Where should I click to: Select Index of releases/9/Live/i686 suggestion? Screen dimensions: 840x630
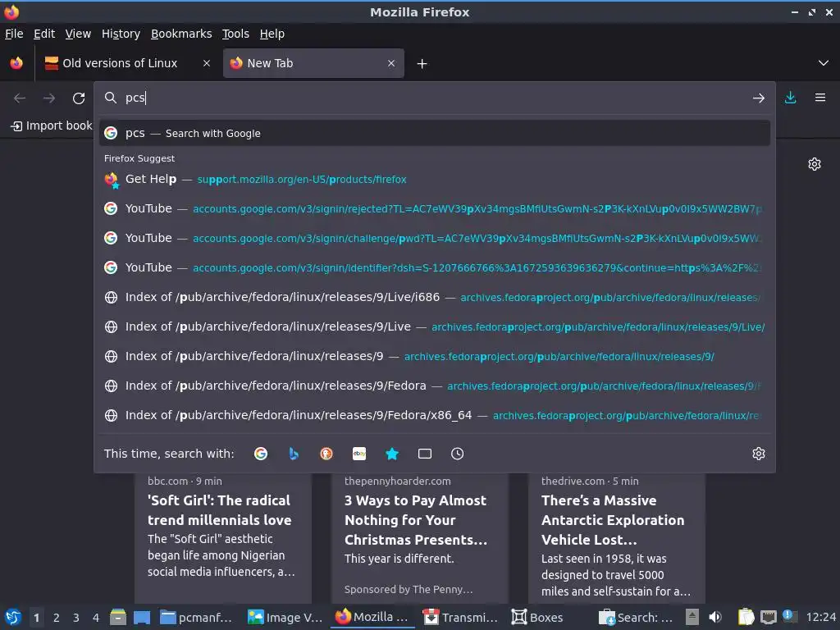click(435, 297)
